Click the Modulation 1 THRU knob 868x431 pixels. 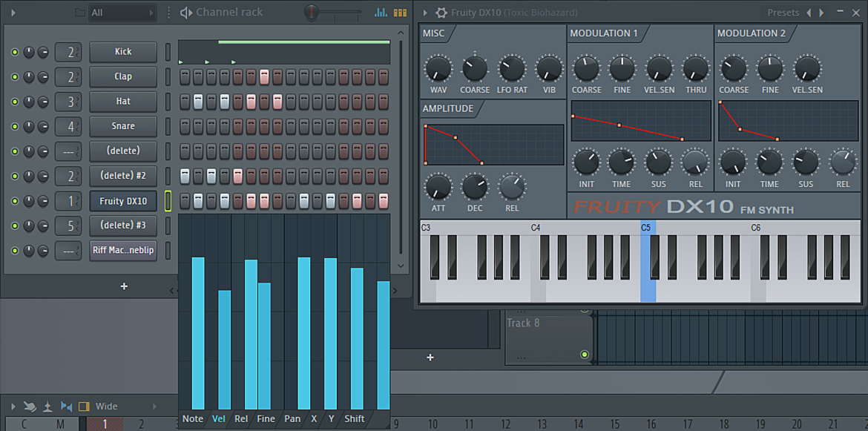click(696, 70)
